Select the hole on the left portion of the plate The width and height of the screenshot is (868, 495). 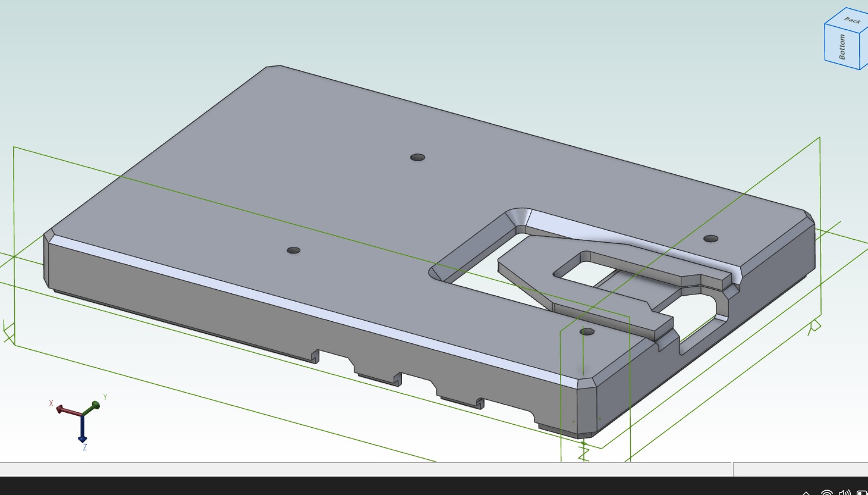(x=293, y=250)
